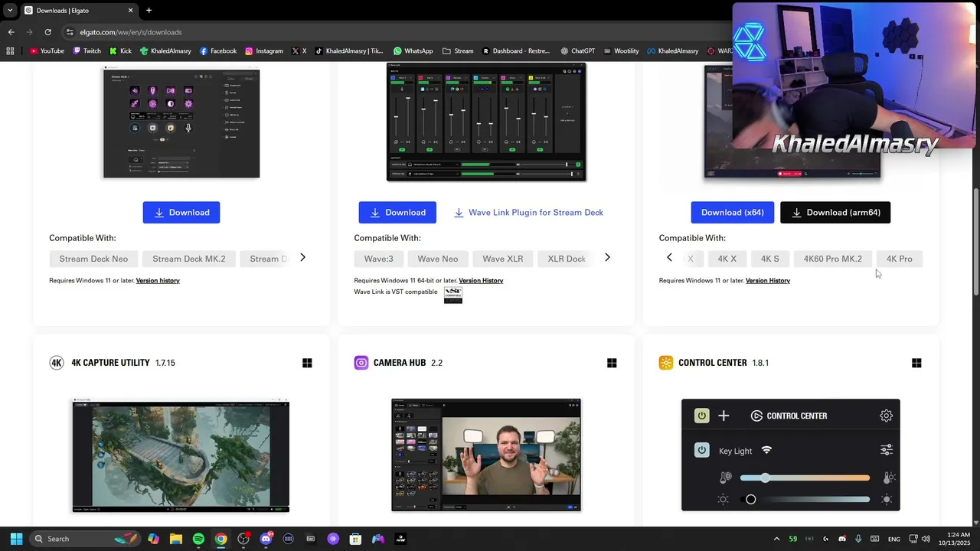Click the Download (x64) button
The height and width of the screenshot is (551, 980).
coord(733,213)
